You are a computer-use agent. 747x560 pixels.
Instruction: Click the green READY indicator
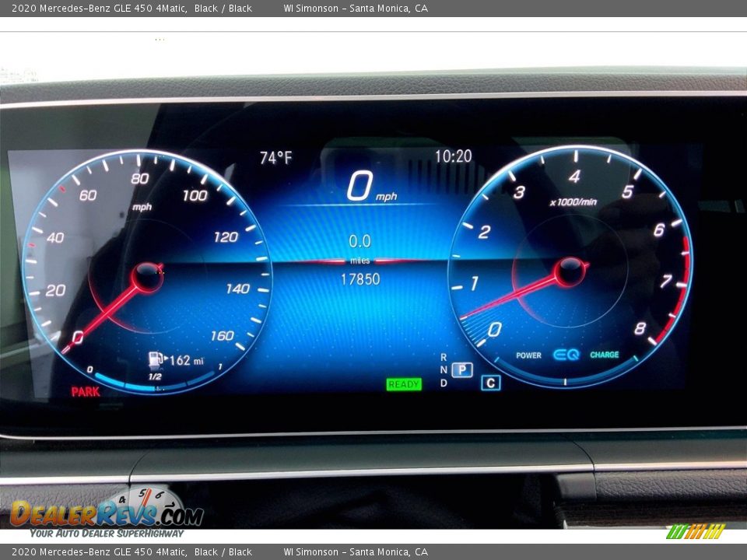click(404, 384)
